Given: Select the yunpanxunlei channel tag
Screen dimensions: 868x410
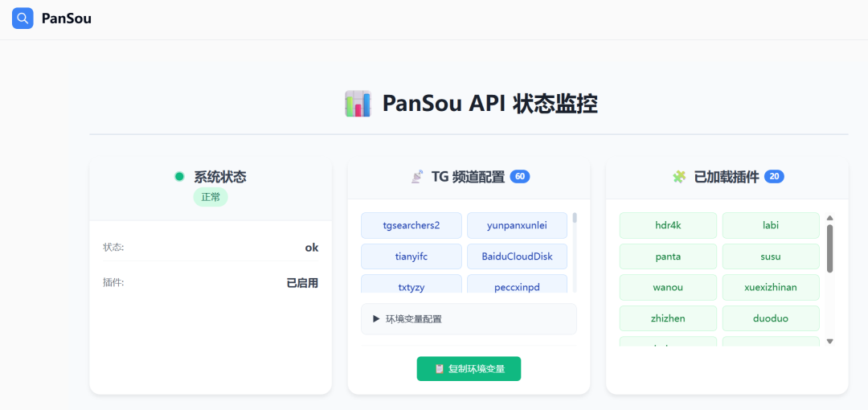Looking at the screenshot, I should [x=517, y=225].
